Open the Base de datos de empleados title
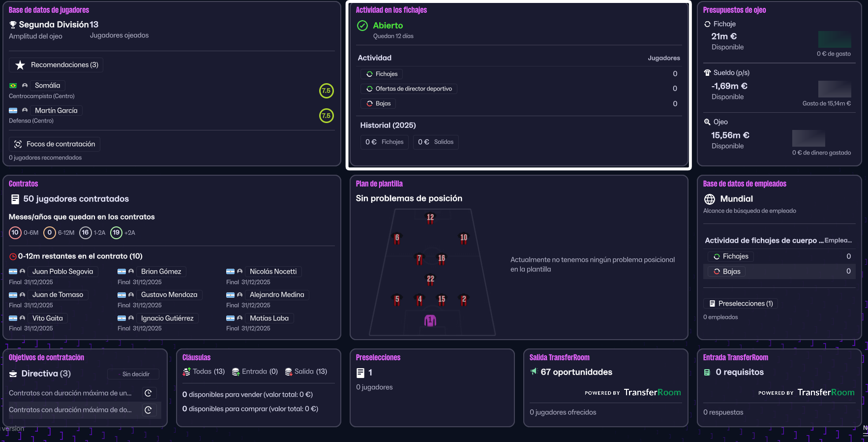 pyautogui.click(x=745, y=184)
